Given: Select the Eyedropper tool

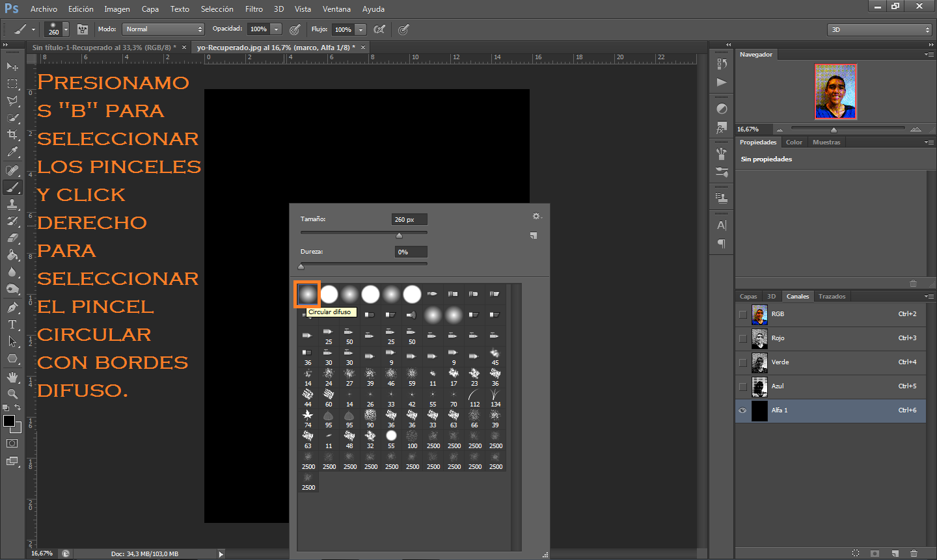Looking at the screenshot, I should [12, 152].
